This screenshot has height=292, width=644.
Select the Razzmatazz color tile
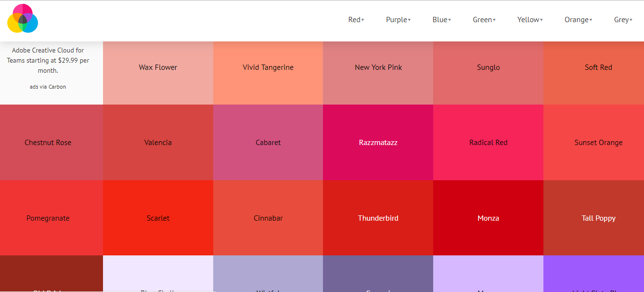(x=378, y=143)
